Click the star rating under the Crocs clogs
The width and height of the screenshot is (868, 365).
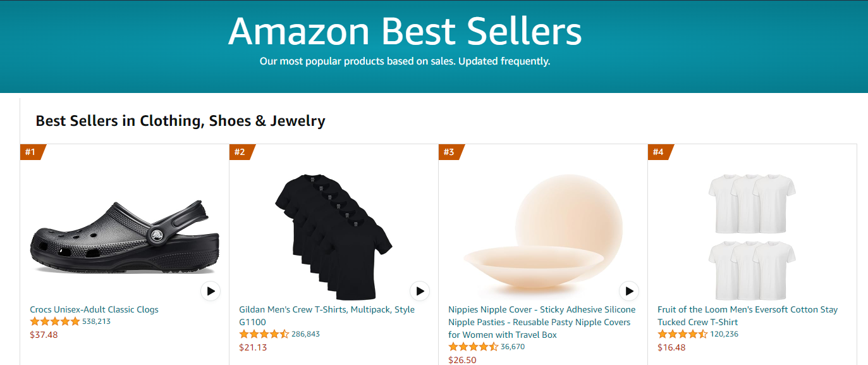56,321
